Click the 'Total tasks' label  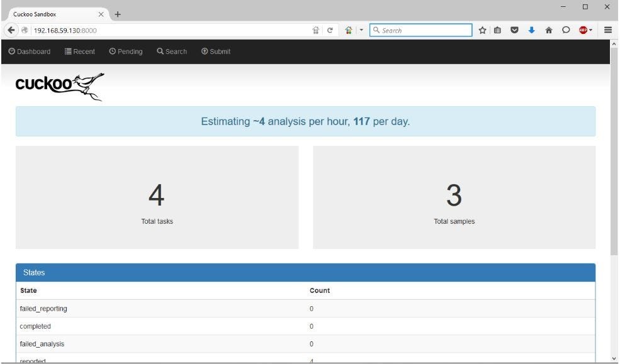pyautogui.click(x=157, y=221)
